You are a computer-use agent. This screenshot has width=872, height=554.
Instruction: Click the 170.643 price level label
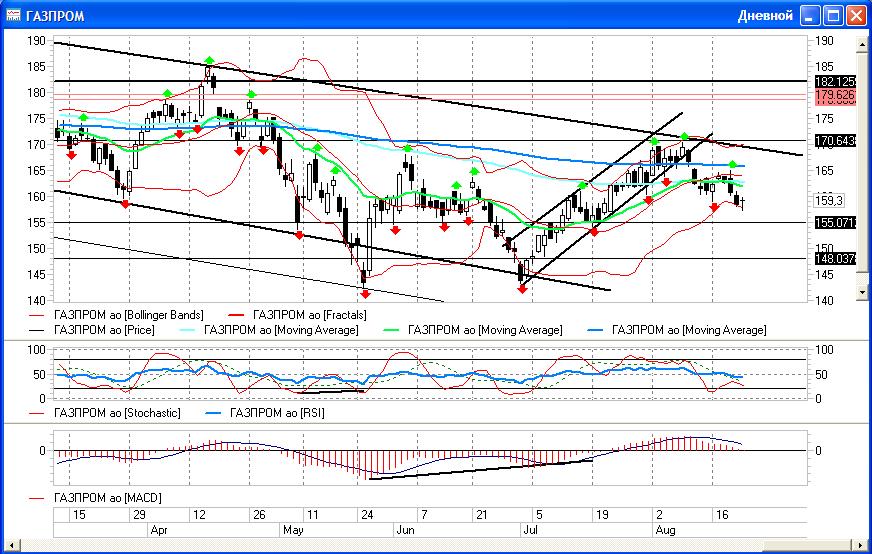pyautogui.click(x=836, y=141)
